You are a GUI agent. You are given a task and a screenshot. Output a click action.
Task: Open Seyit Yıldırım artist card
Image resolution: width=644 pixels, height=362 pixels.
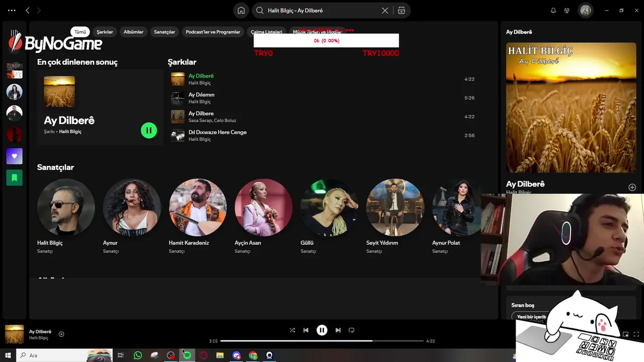pyautogui.click(x=395, y=216)
